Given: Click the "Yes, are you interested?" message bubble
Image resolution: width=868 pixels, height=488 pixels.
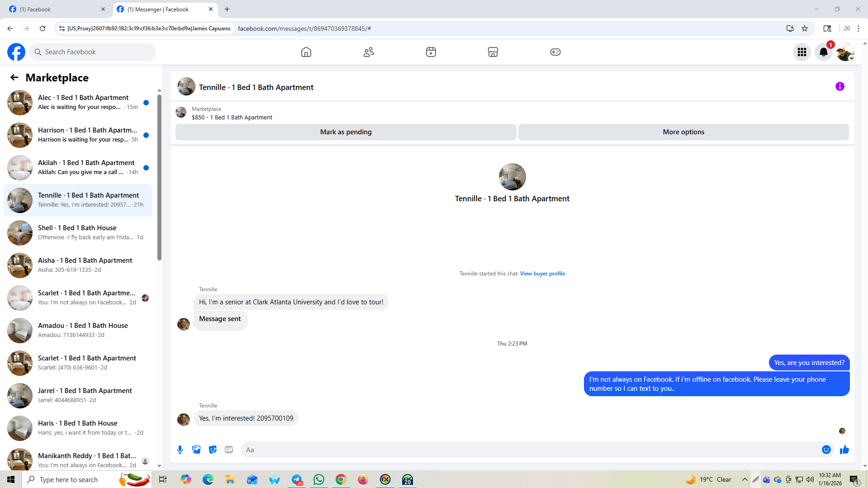Looking at the screenshot, I should 809,363.
